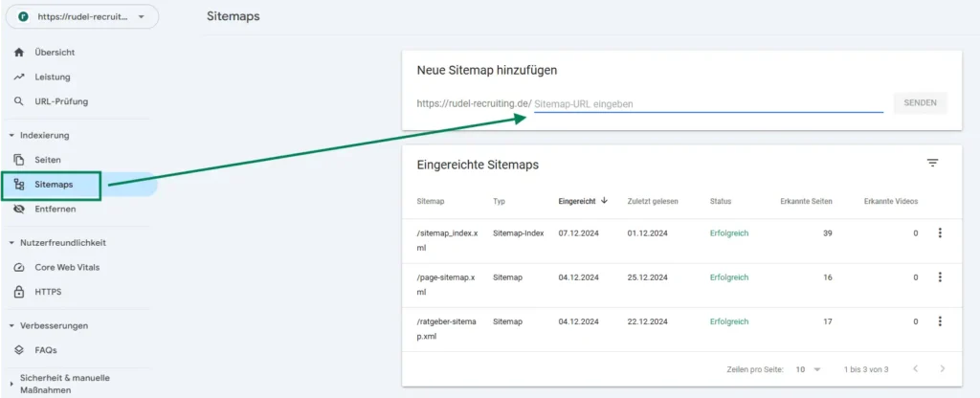Collapse the Indexierung section
Viewport: 980px width, 398px height.
pyautogui.click(x=11, y=136)
